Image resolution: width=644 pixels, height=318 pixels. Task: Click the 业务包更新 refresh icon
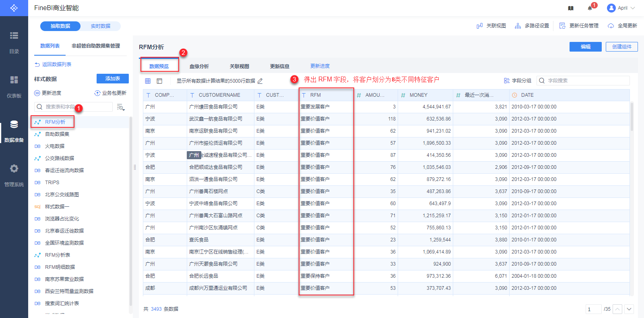(x=97, y=93)
